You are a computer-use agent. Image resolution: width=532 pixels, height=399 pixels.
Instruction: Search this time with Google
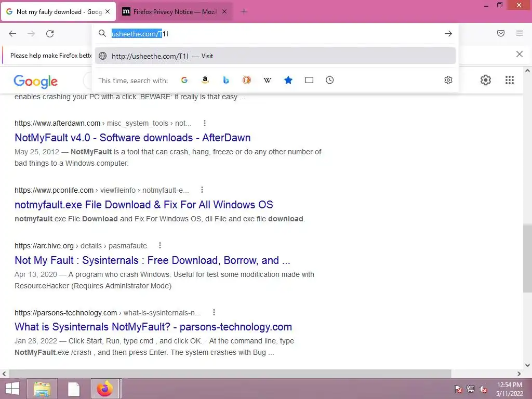coord(184,80)
